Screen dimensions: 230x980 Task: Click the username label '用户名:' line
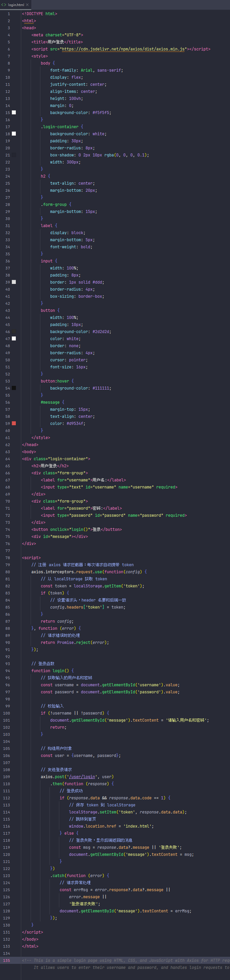click(84, 480)
